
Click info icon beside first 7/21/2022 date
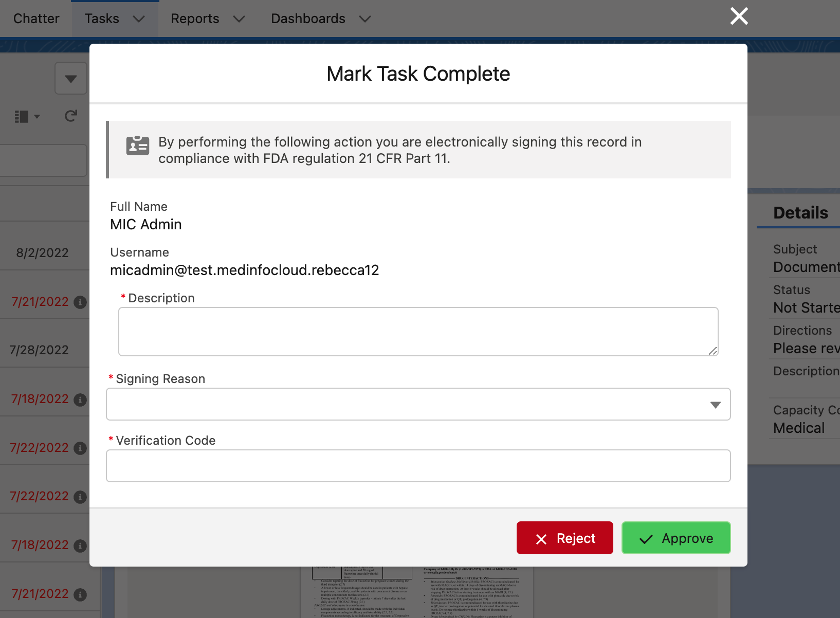click(80, 302)
